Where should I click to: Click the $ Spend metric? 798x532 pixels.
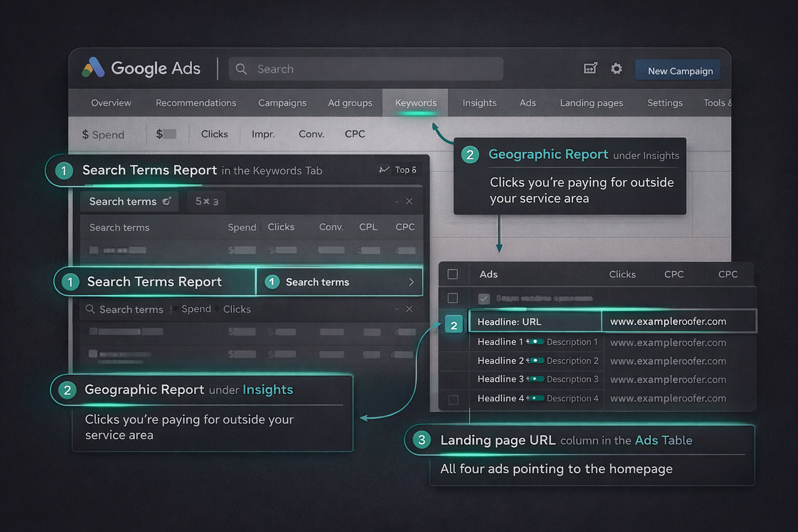[x=103, y=135]
